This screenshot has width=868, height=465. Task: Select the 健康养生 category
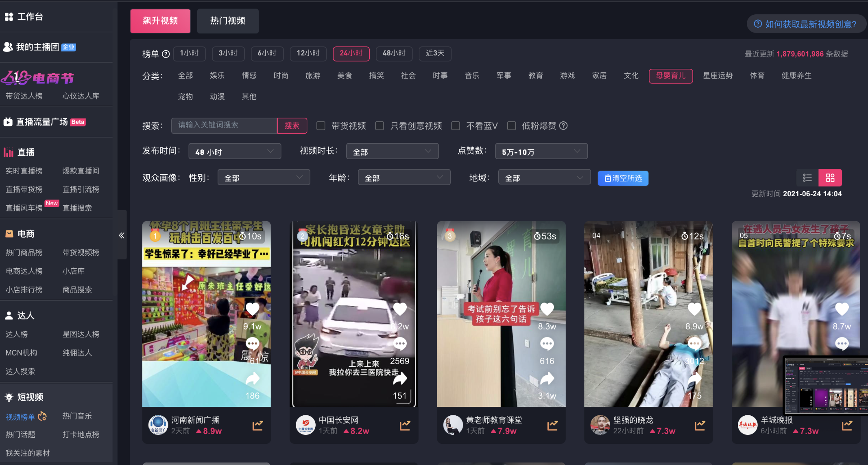796,76
